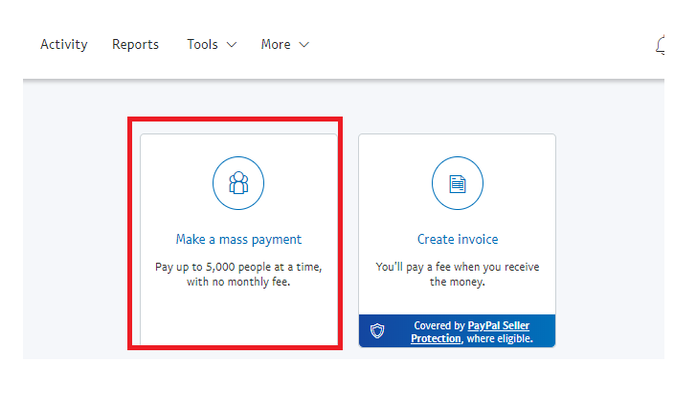Expand the More menu
The image size is (700, 400).
click(285, 45)
